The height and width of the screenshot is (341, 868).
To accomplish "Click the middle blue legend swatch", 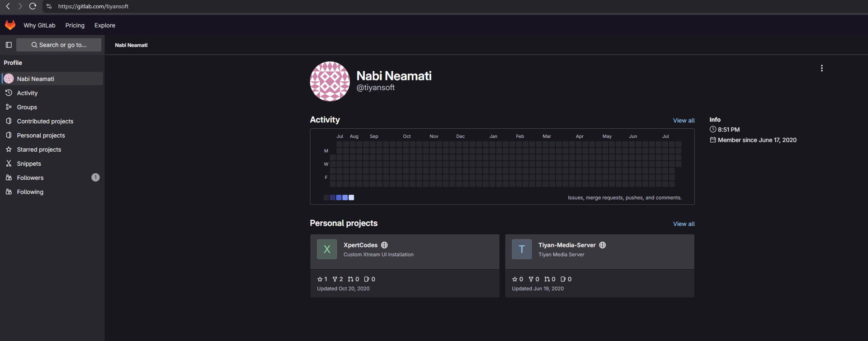I will click(339, 197).
